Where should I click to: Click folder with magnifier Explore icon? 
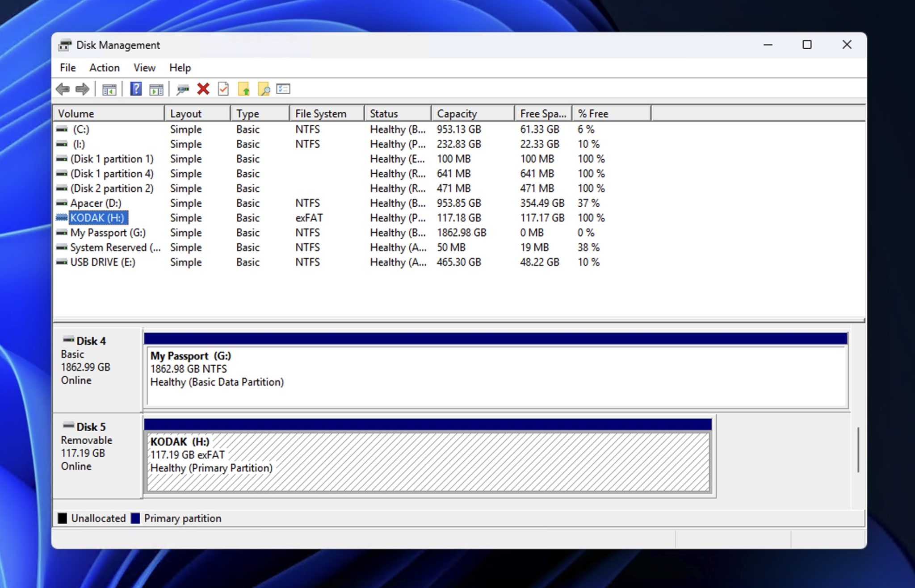tap(264, 89)
